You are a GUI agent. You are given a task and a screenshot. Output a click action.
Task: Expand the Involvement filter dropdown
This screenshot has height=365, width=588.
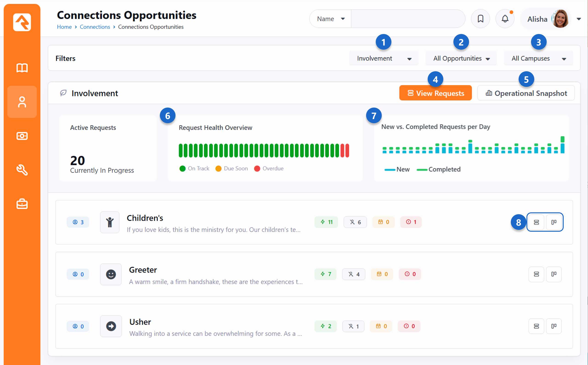point(384,58)
